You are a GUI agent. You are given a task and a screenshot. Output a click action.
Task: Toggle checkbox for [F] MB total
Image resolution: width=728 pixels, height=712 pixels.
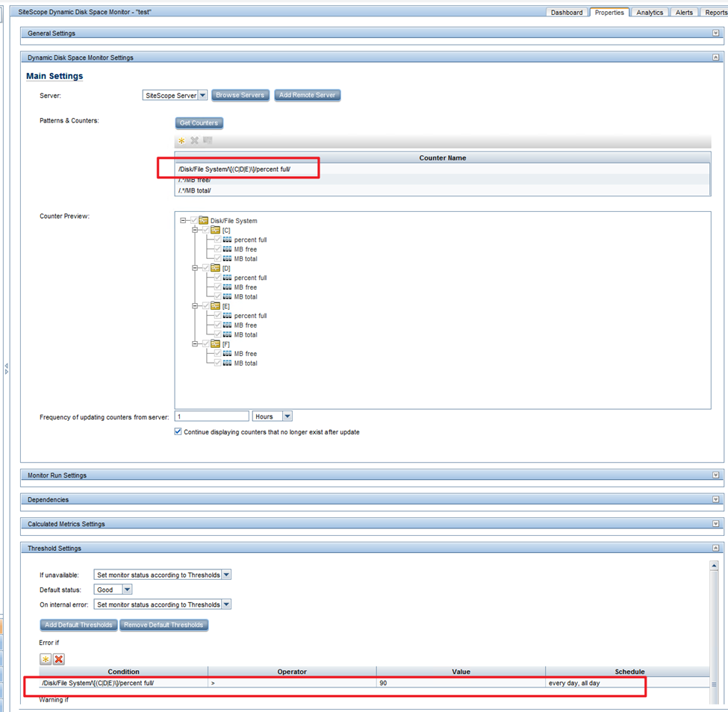217,363
